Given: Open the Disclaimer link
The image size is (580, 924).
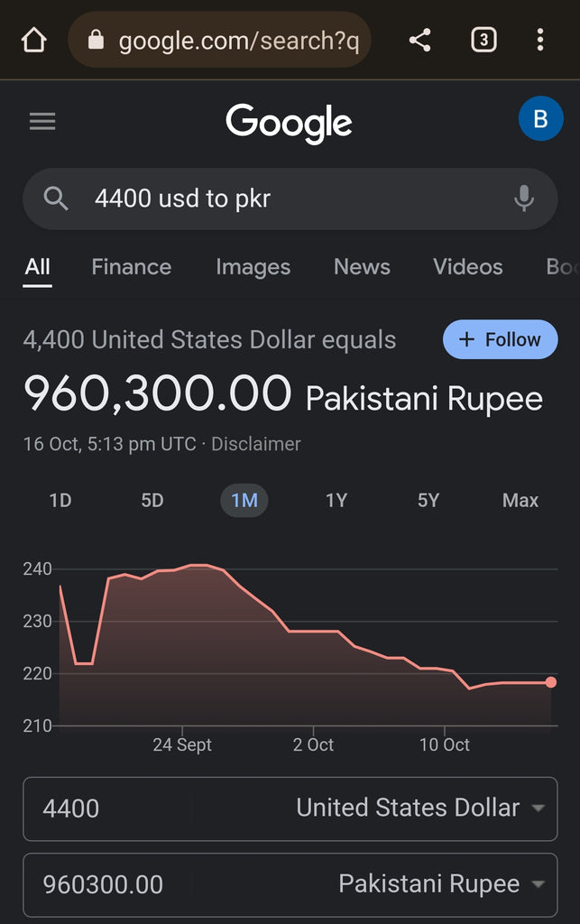Looking at the screenshot, I should pos(255,444).
